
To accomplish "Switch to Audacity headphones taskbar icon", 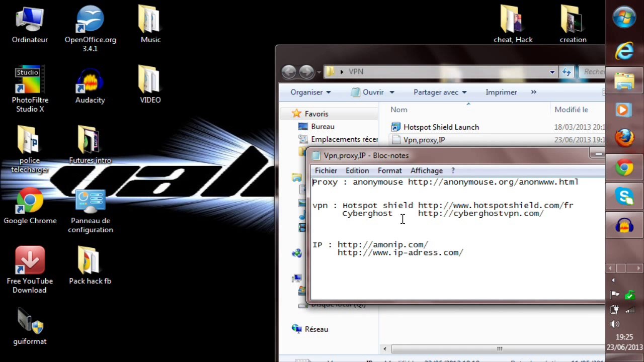I will (x=624, y=226).
